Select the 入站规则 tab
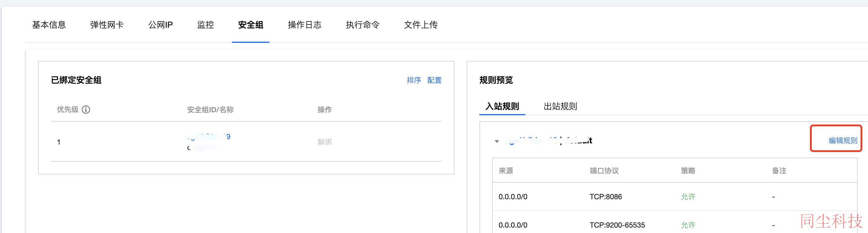 tap(502, 107)
